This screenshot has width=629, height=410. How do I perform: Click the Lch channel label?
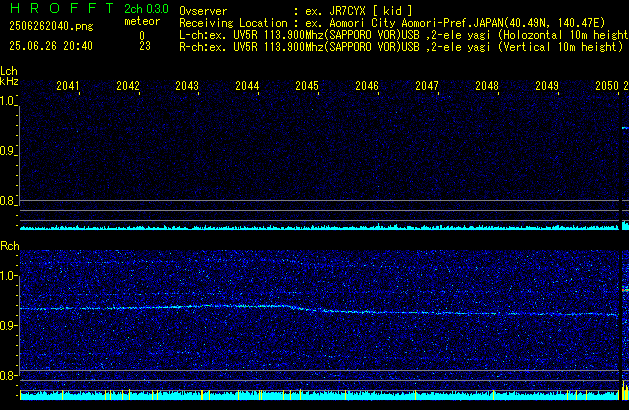pos(9,71)
